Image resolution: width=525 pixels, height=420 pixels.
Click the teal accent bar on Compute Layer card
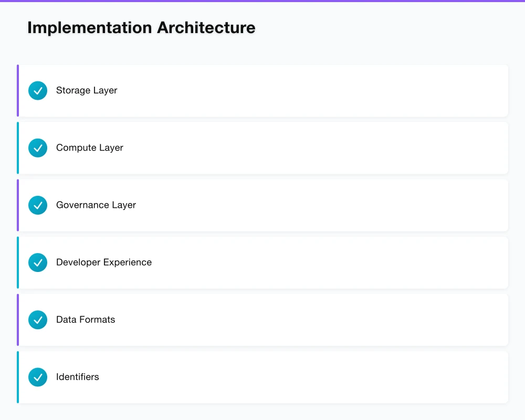point(18,148)
